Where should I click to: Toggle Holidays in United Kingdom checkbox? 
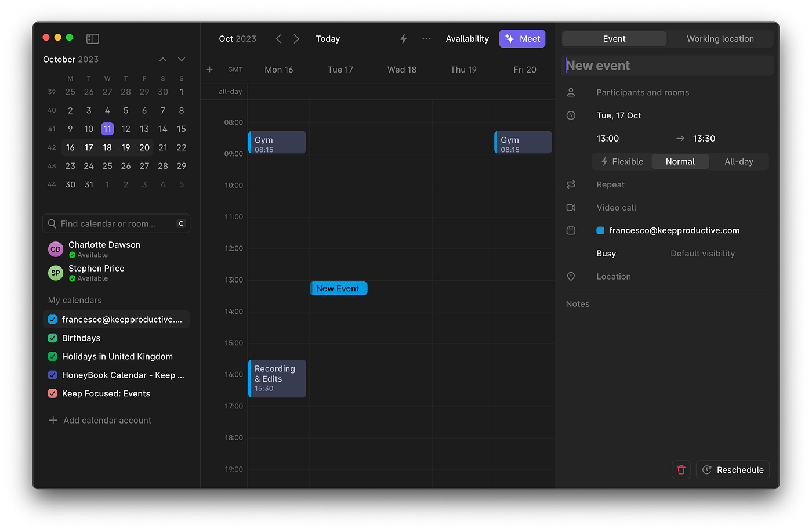(x=52, y=356)
